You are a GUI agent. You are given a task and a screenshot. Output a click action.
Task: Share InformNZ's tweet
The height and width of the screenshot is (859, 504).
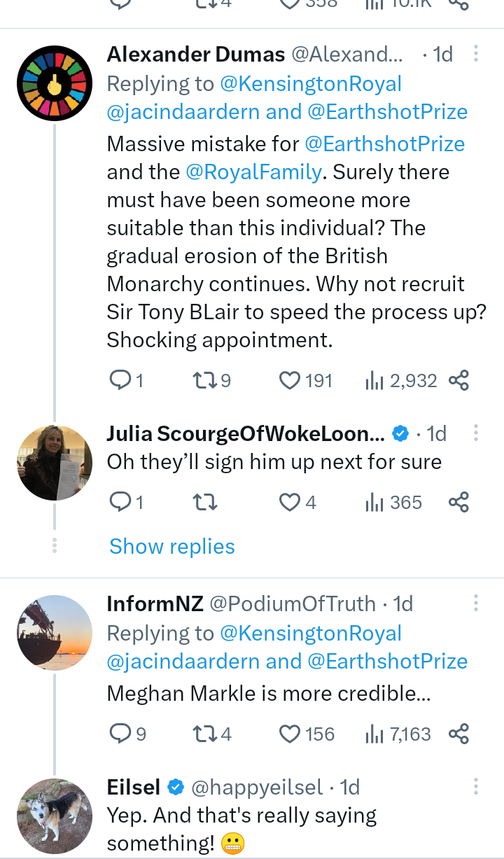point(458,734)
